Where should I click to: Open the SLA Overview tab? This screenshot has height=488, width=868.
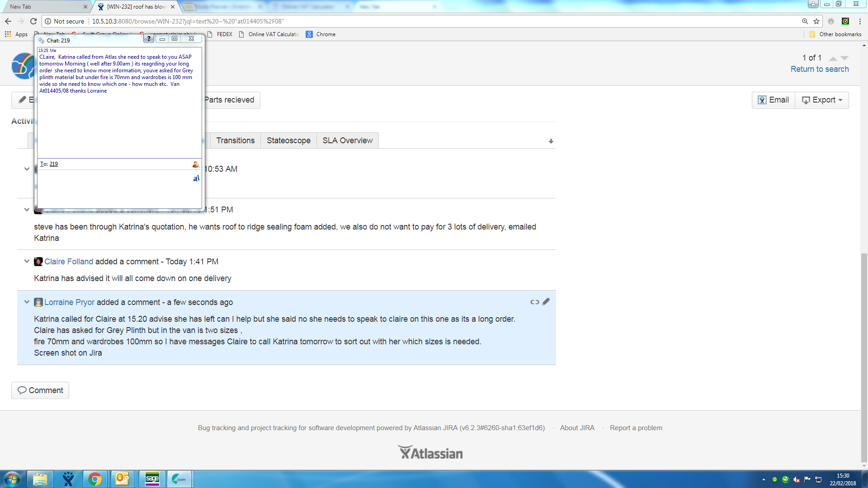[347, 141]
